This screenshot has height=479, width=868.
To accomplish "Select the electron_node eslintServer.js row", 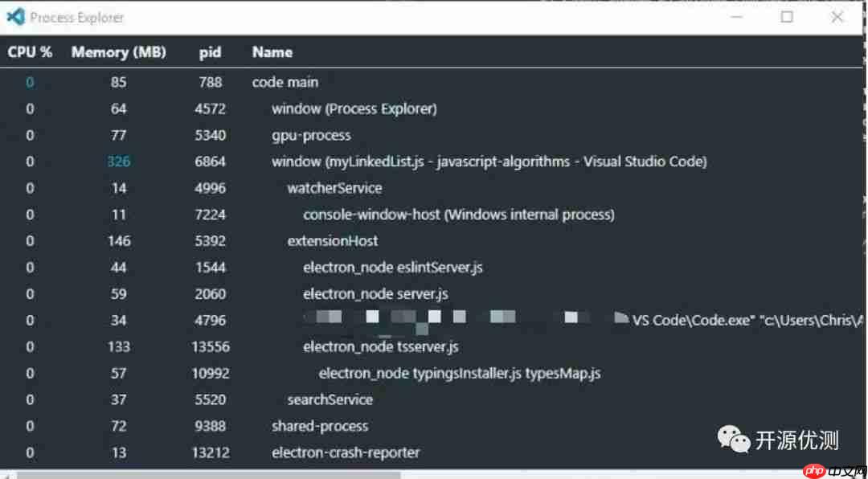I will click(x=393, y=268).
